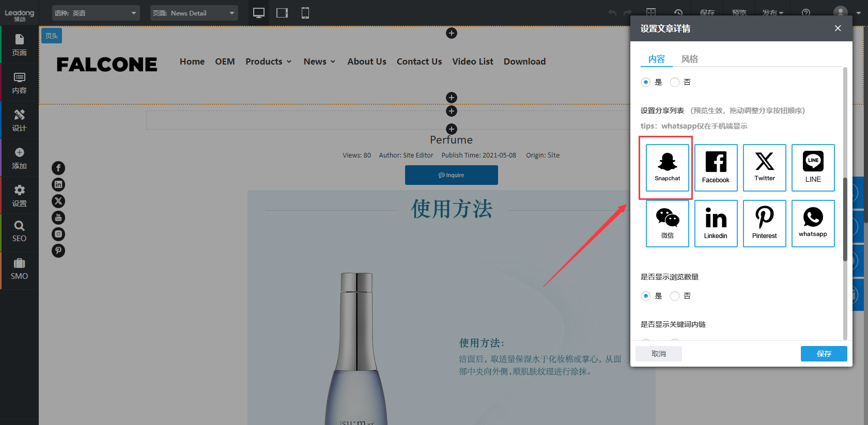This screenshot has width=868, height=425.
Task: Click Views: 80 text
Action: tap(357, 155)
